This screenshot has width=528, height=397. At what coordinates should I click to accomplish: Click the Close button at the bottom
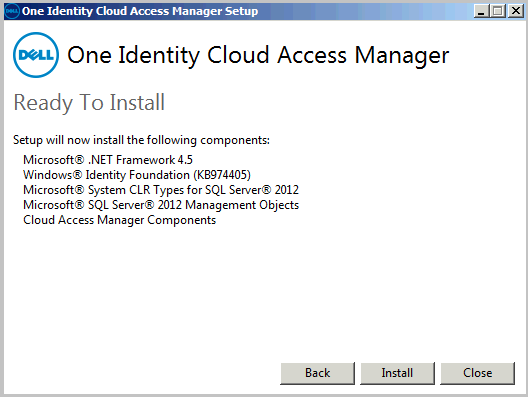click(x=477, y=373)
